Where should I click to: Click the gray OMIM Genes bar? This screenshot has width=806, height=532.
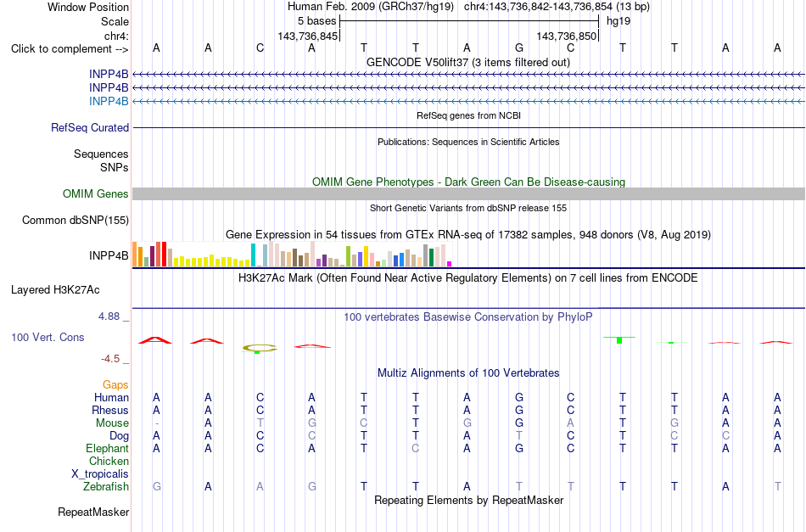point(468,193)
